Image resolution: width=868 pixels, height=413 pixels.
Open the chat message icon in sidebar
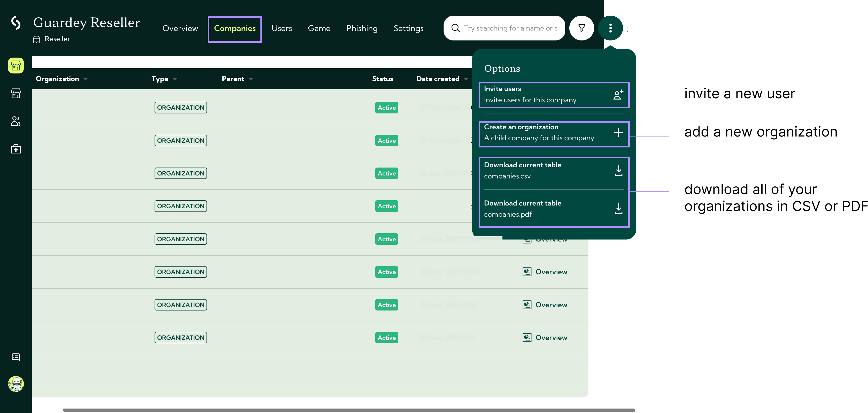[16, 357]
